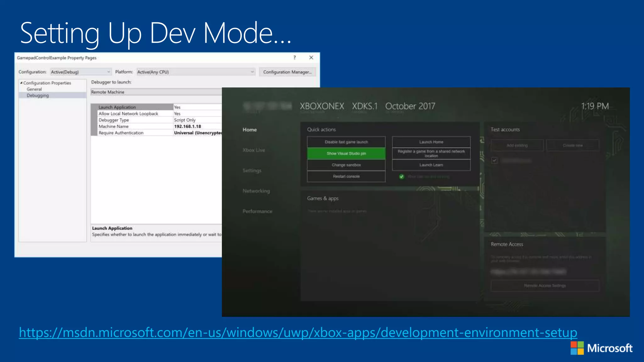Toggle the test account checkbox
644x362 pixels.
tap(494, 161)
